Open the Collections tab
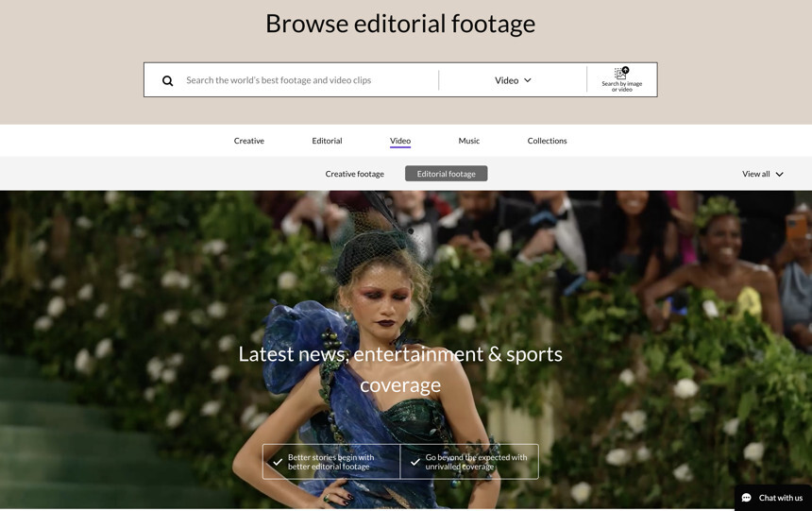The width and height of the screenshot is (812, 511). pyautogui.click(x=547, y=141)
